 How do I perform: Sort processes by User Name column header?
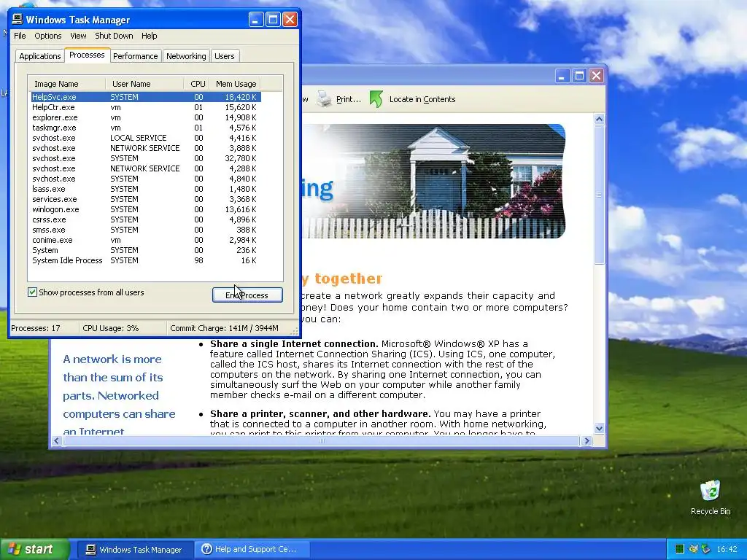click(144, 84)
